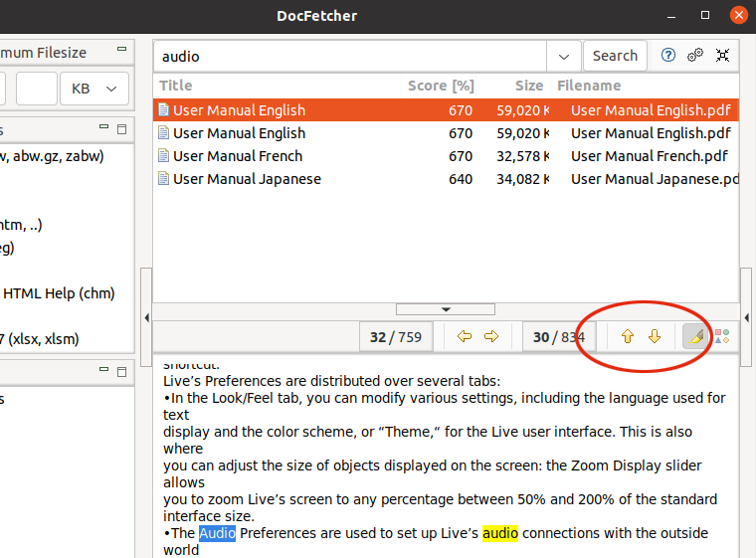Viewport: 756px width, 558px height.
Task: Click the 34,082 size cell
Action: coord(522,179)
